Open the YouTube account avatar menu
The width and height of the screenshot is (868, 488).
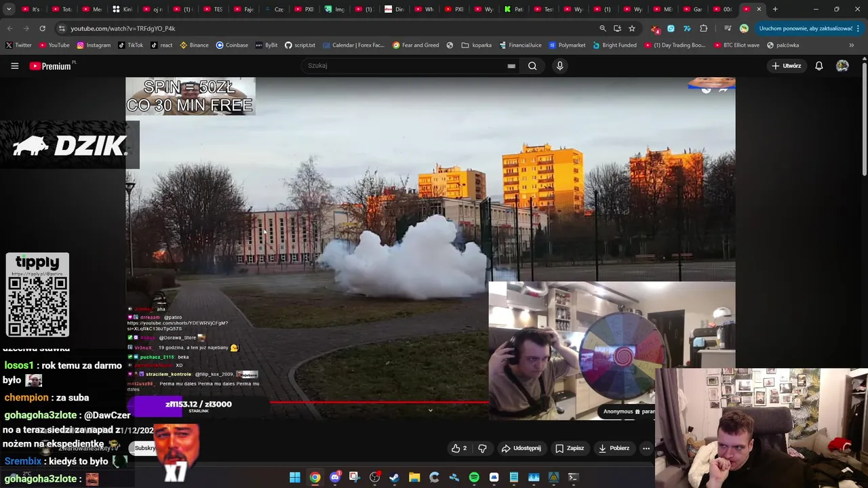coord(842,66)
